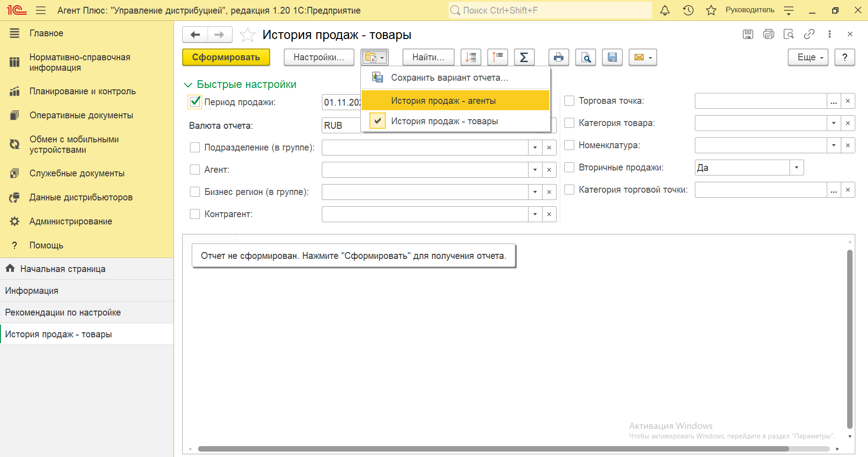Toggle Период продажи checkbox
The height and width of the screenshot is (457, 868).
(195, 102)
